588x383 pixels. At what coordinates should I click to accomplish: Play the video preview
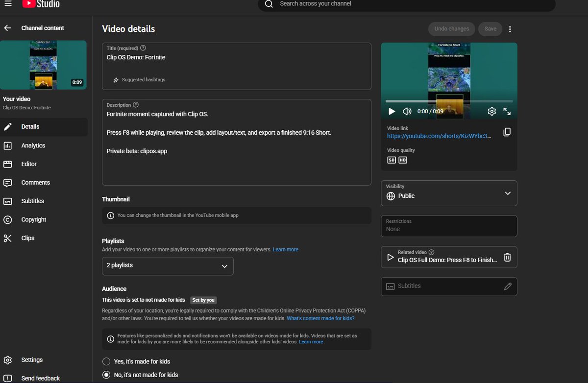(392, 112)
